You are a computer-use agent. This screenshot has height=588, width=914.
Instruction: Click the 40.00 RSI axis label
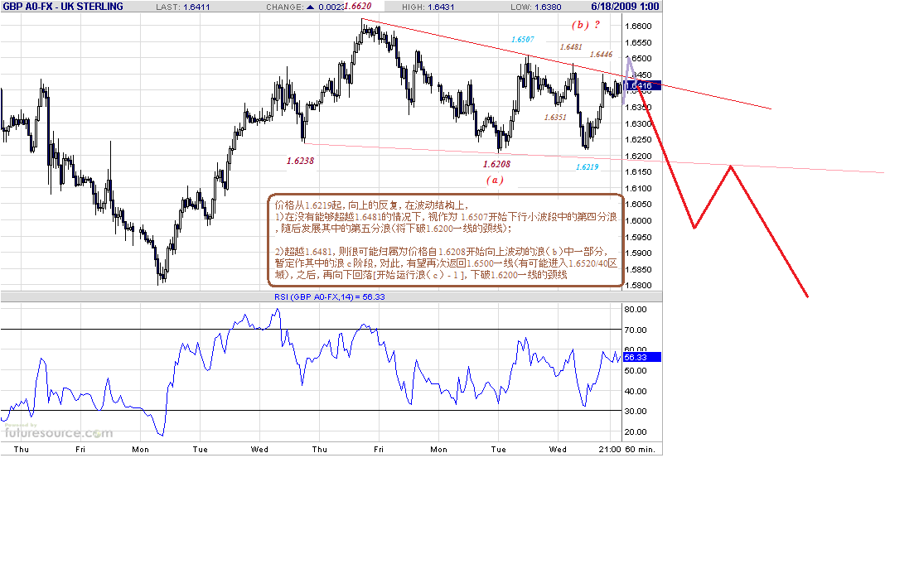pyautogui.click(x=636, y=391)
